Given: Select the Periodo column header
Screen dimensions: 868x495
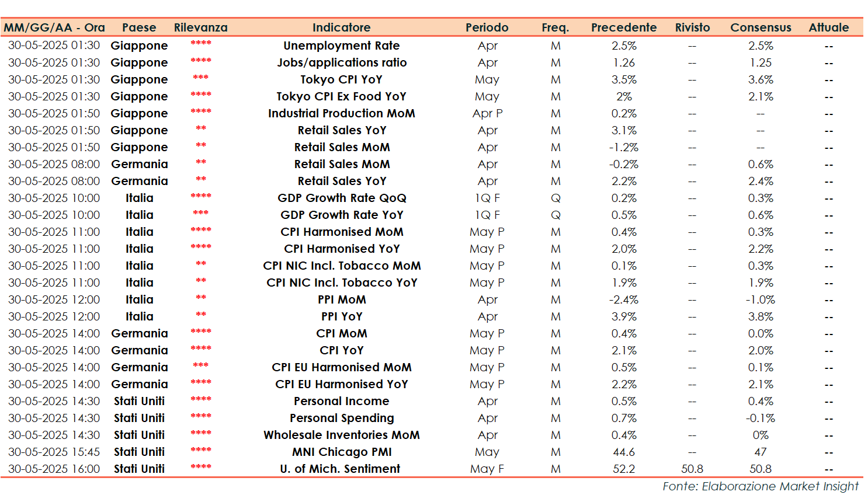Looking at the screenshot, I should (x=487, y=27).
